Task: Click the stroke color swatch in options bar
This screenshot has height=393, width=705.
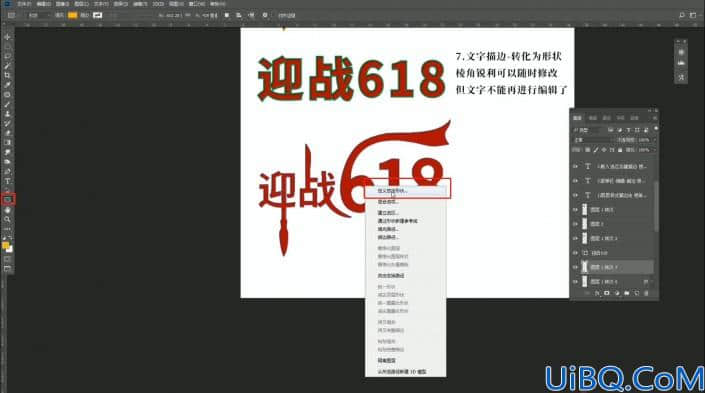Action: (x=98, y=15)
